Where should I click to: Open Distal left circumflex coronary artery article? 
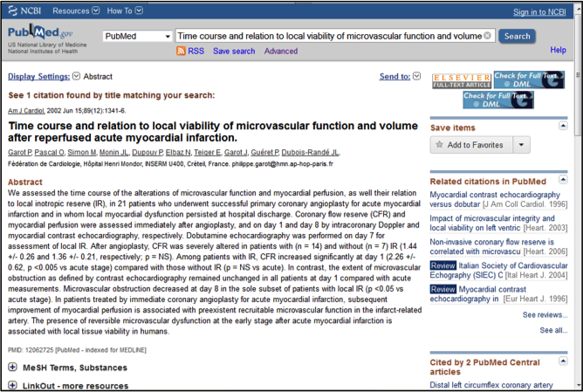coord(491,385)
